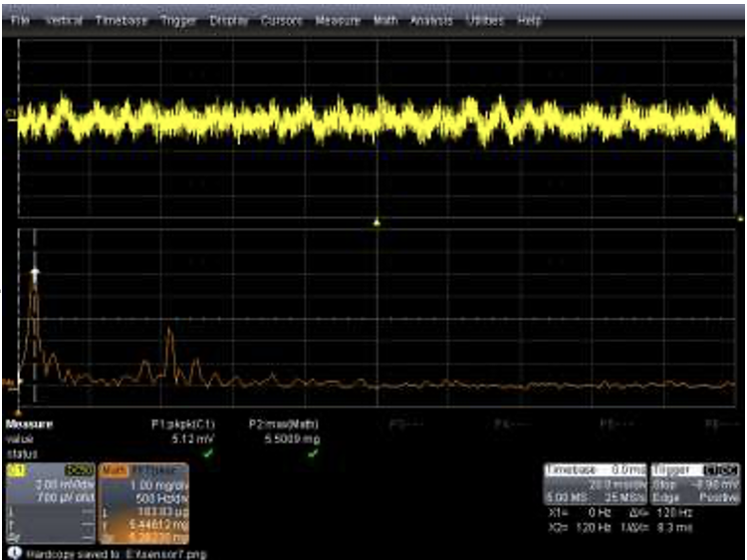Open the Help menu

pos(530,20)
